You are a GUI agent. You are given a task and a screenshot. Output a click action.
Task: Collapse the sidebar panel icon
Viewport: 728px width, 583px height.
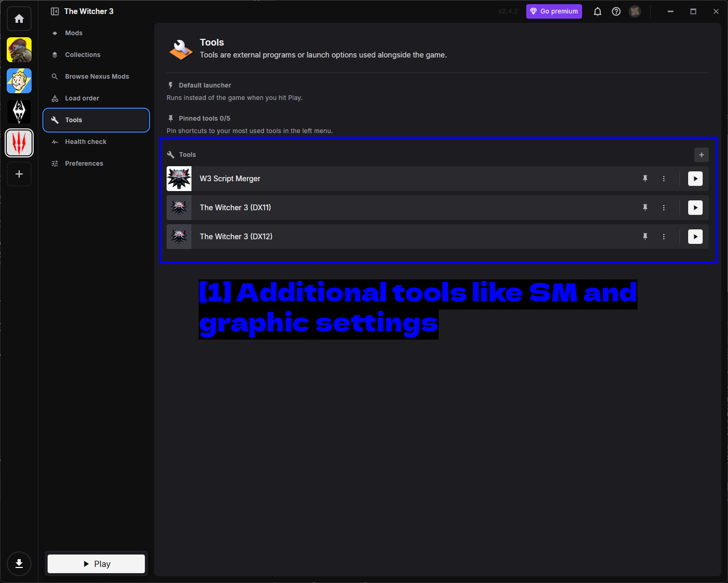point(55,11)
